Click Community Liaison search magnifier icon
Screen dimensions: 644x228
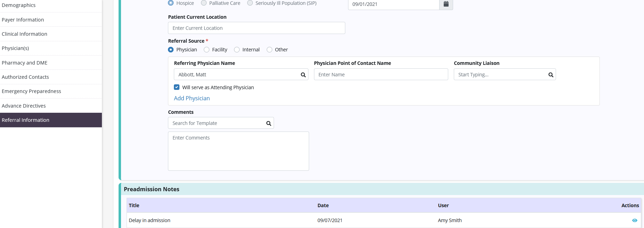click(x=550, y=75)
